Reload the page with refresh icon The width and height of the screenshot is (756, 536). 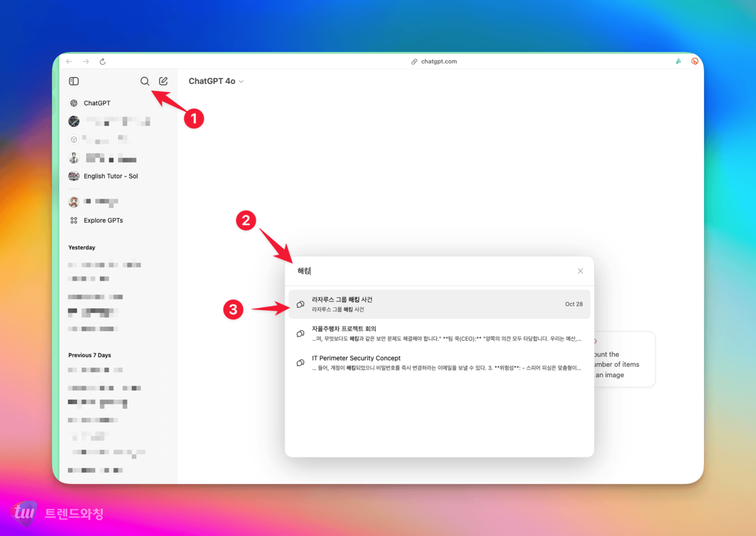pyautogui.click(x=102, y=61)
